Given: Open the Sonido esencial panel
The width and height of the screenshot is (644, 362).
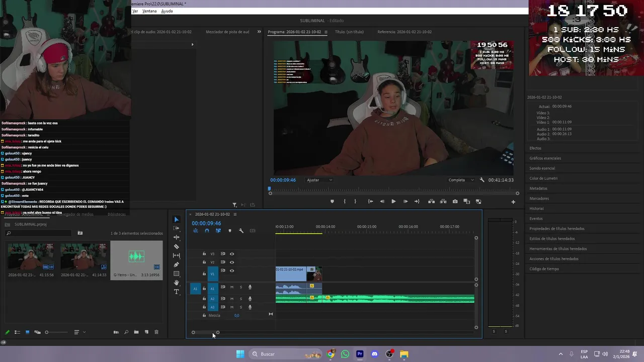Looking at the screenshot, I should pyautogui.click(x=542, y=168).
